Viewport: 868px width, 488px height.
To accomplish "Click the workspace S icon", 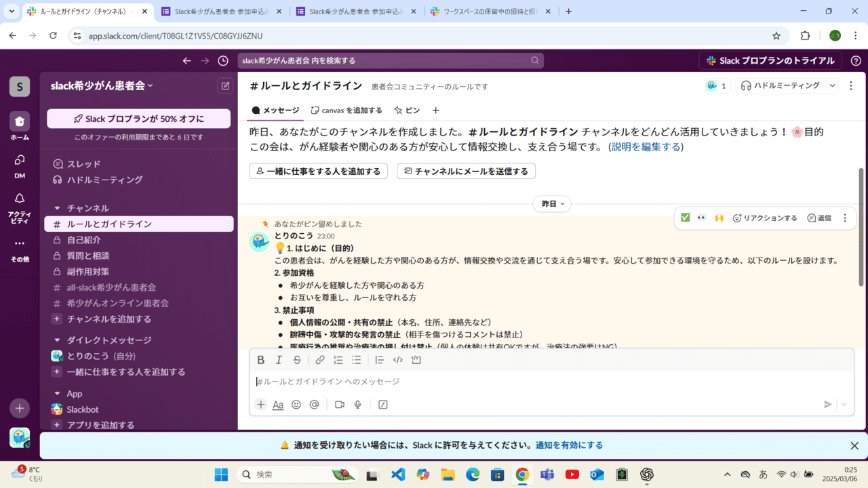I will tap(19, 86).
